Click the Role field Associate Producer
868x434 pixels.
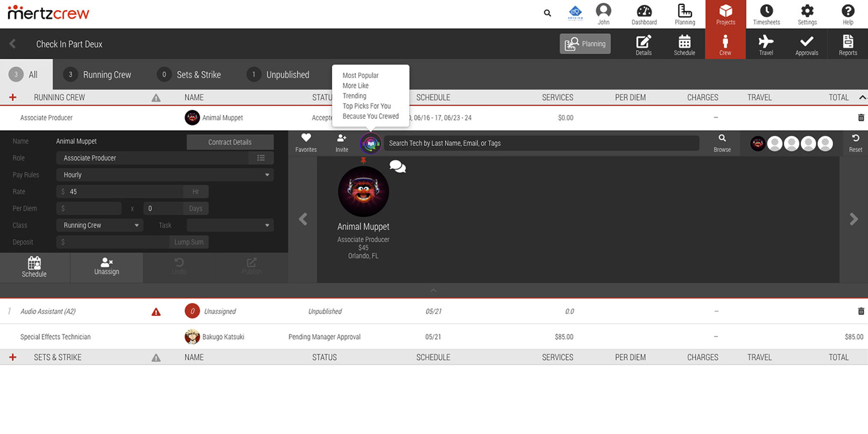click(152, 158)
